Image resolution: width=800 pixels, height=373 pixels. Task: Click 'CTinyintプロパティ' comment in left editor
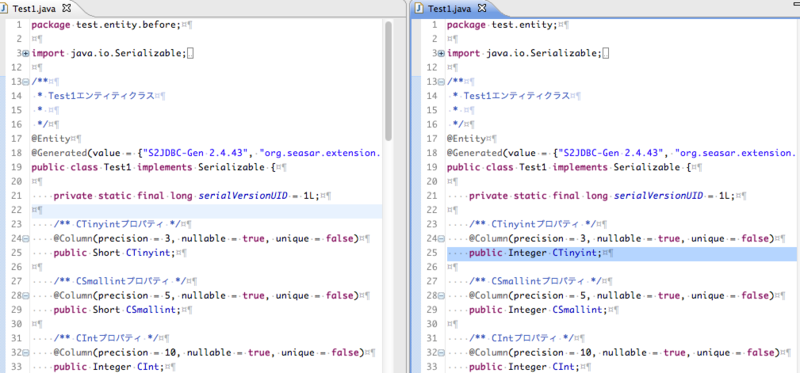119,224
